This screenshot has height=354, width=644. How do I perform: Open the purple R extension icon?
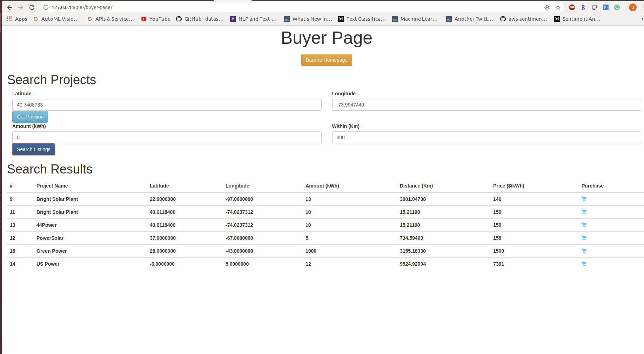(583, 7)
